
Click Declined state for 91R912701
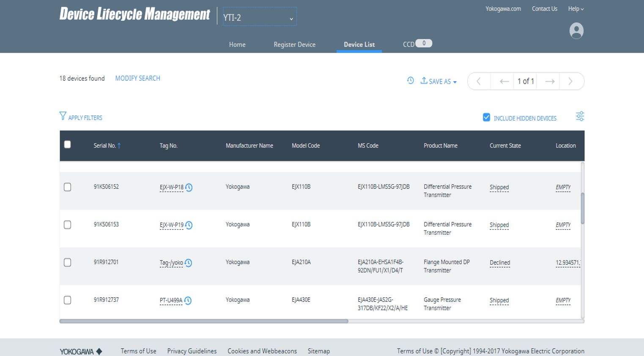(x=499, y=263)
